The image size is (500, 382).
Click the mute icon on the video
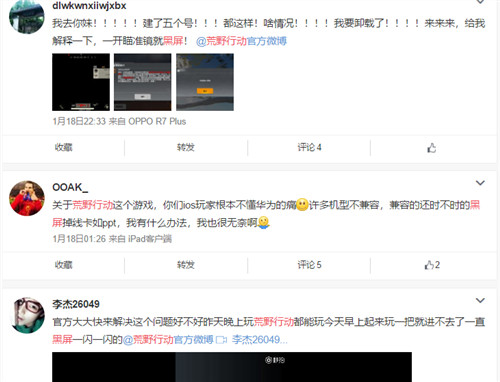point(275,360)
